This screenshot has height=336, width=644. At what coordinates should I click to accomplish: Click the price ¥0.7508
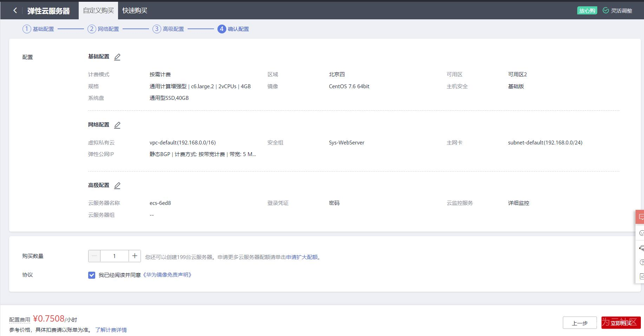point(49,318)
